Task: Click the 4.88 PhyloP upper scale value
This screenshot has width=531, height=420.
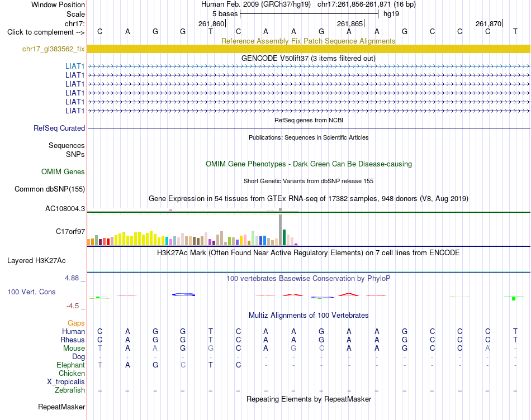Action: point(72,278)
